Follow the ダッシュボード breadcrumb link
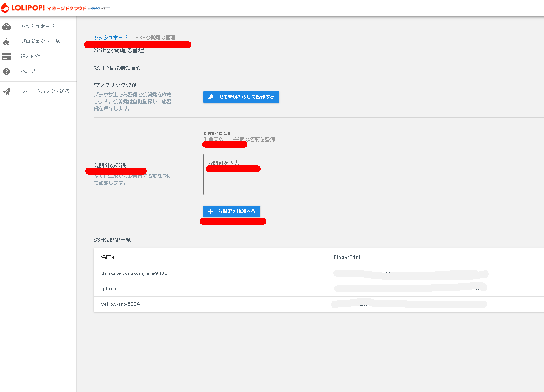This screenshot has height=392, width=544. (111, 37)
